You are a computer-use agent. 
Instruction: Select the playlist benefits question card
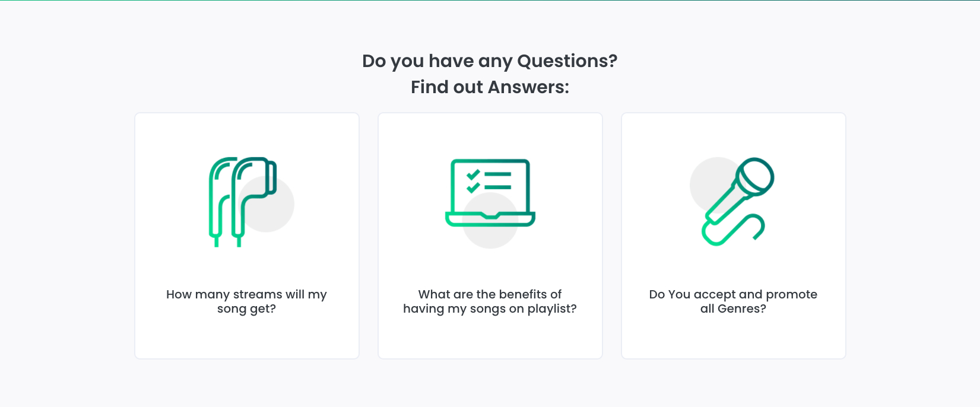(490, 338)
